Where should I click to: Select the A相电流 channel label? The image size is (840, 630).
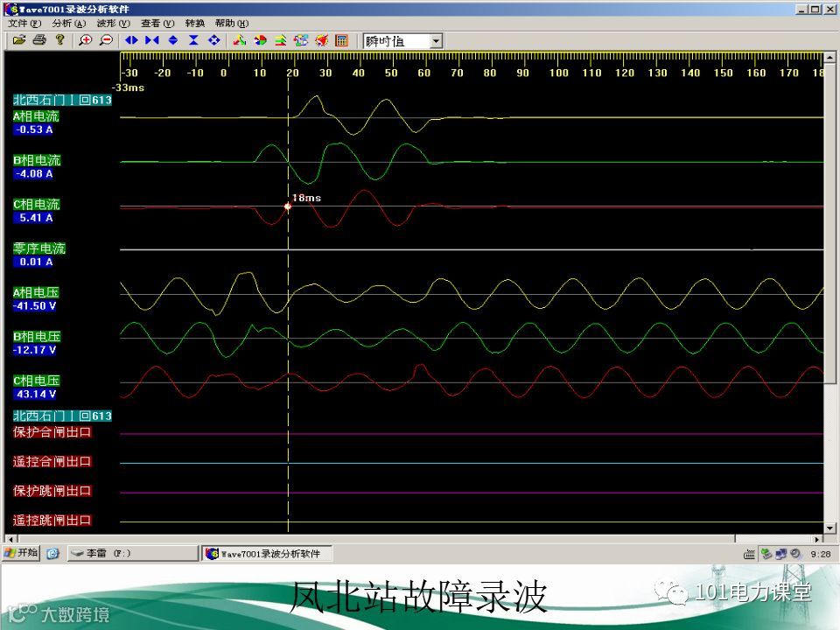click(37, 116)
